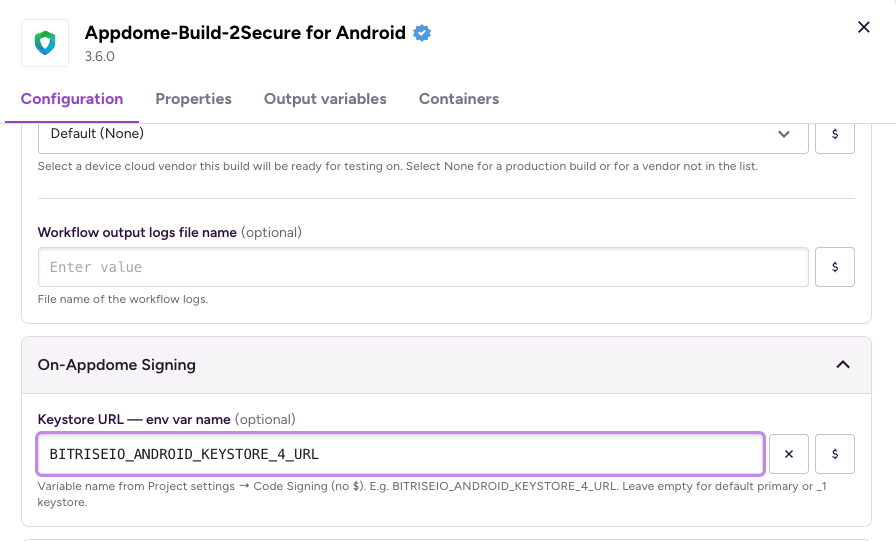Screen dimensions: 896x541
Task: Focus the workflow output logs file name input
Action: [422, 267]
